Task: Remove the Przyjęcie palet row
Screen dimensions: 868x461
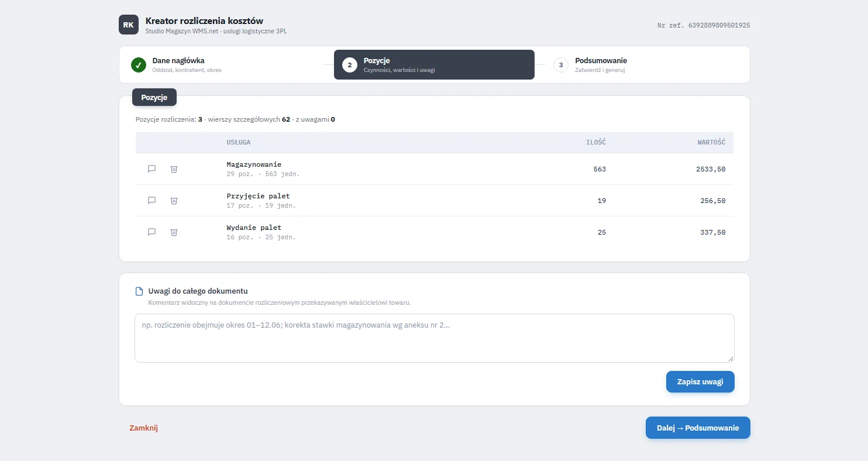Action: click(x=174, y=201)
